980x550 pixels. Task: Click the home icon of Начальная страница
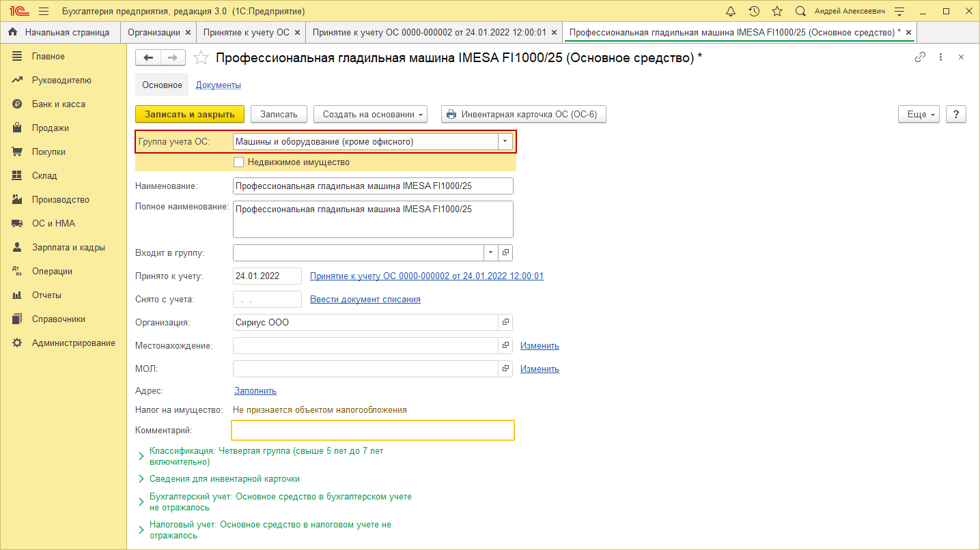[12, 32]
